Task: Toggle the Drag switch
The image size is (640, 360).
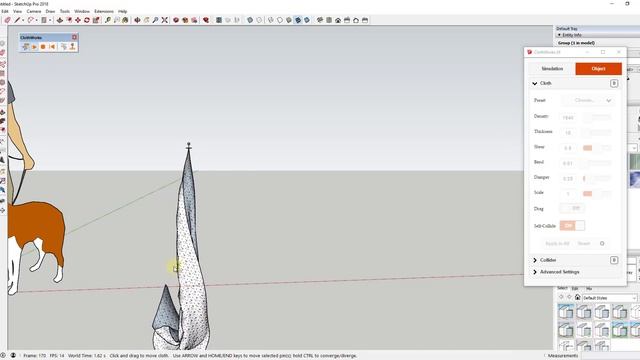Action: 572,209
